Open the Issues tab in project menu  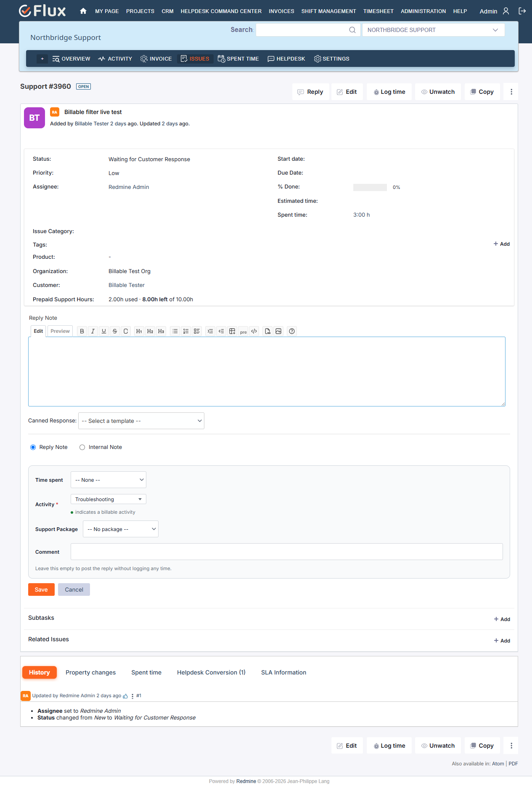[x=195, y=59]
